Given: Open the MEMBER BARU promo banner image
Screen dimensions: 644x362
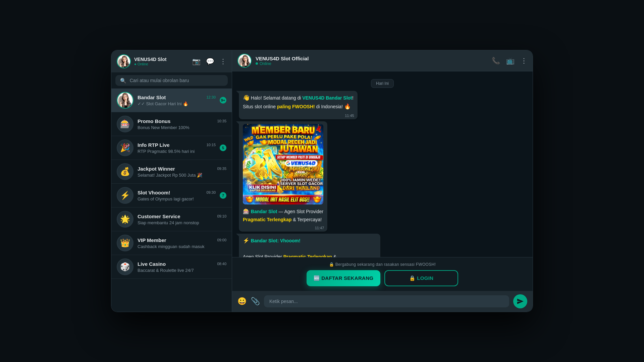Looking at the screenshot, I should (283, 164).
